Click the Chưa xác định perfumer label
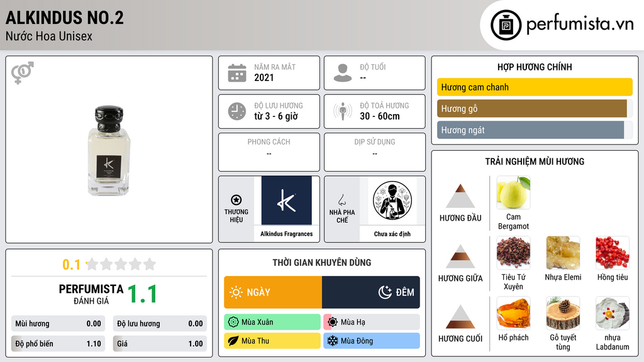The height and width of the screenshot is (362, 644). click(x=392, y=234)
